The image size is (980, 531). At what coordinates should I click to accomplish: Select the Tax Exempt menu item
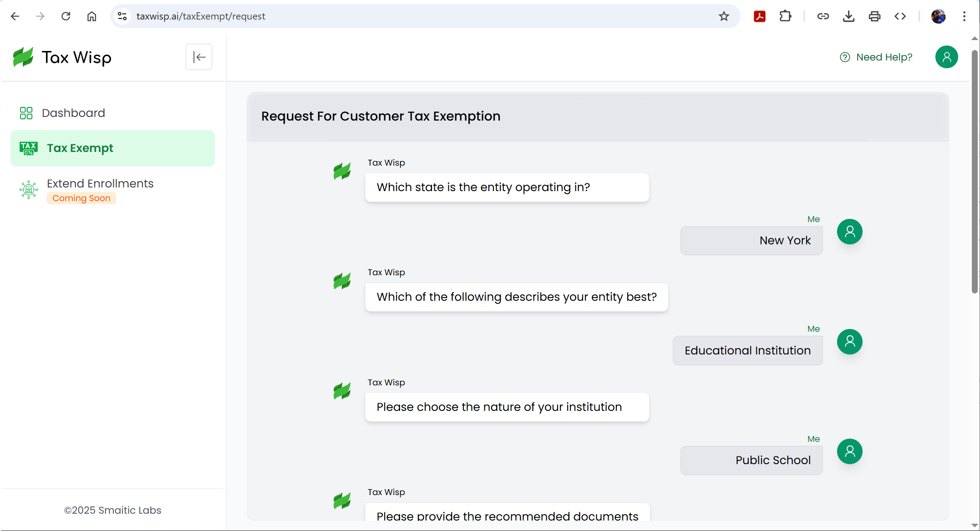[80, 148]
